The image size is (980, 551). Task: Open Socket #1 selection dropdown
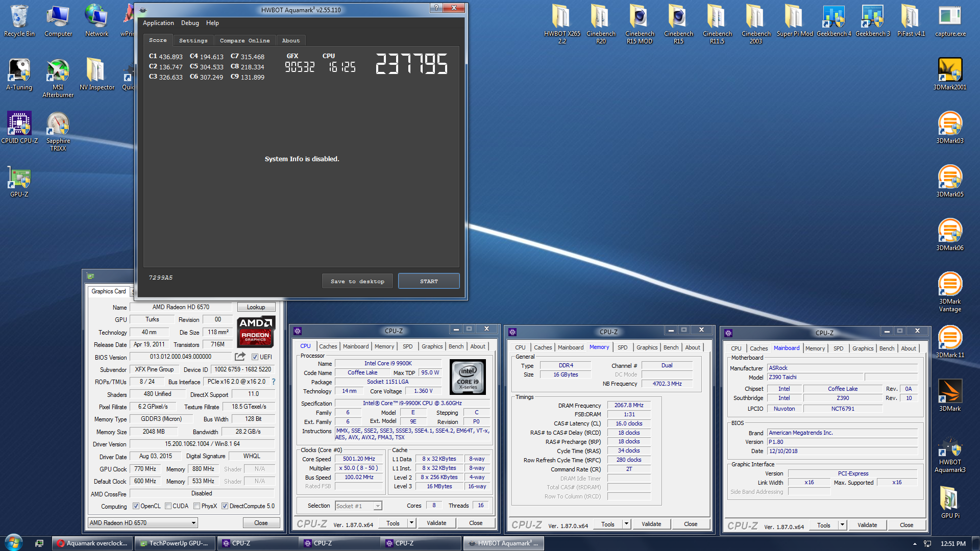pos(358,506)
